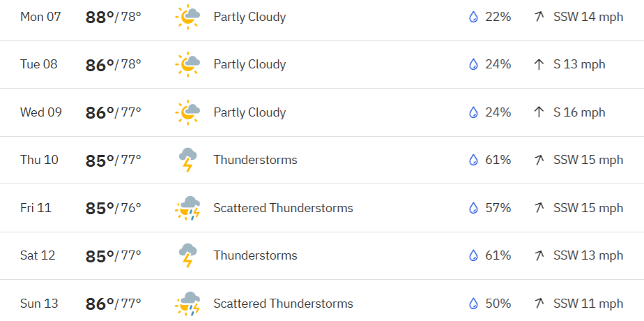
Task: Click the scattered thunderstorms icon for Sun 13
Action: pos(187,304)
